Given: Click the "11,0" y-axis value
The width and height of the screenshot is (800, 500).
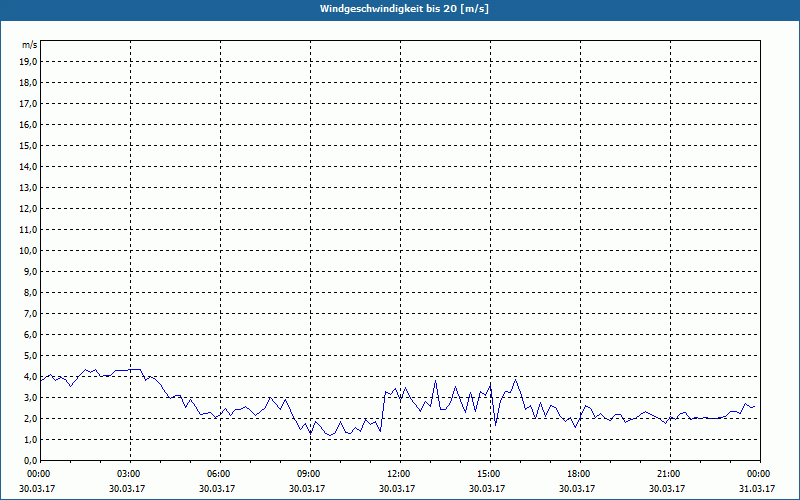Looking at the screenshot, I should tap(28, 230).
